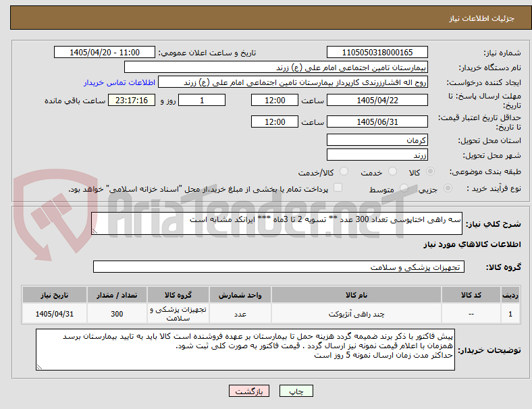The height and width of the screenshot is (409, 532).
Task: Click the کد کالا column header
Action: pos(471,295)
